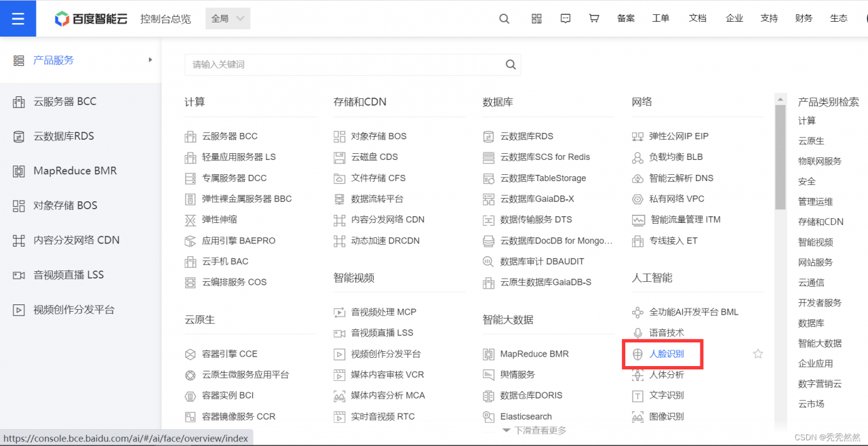868x446 pixels.
Task: Open the message/feedback icon
Action: click(566, 18)
